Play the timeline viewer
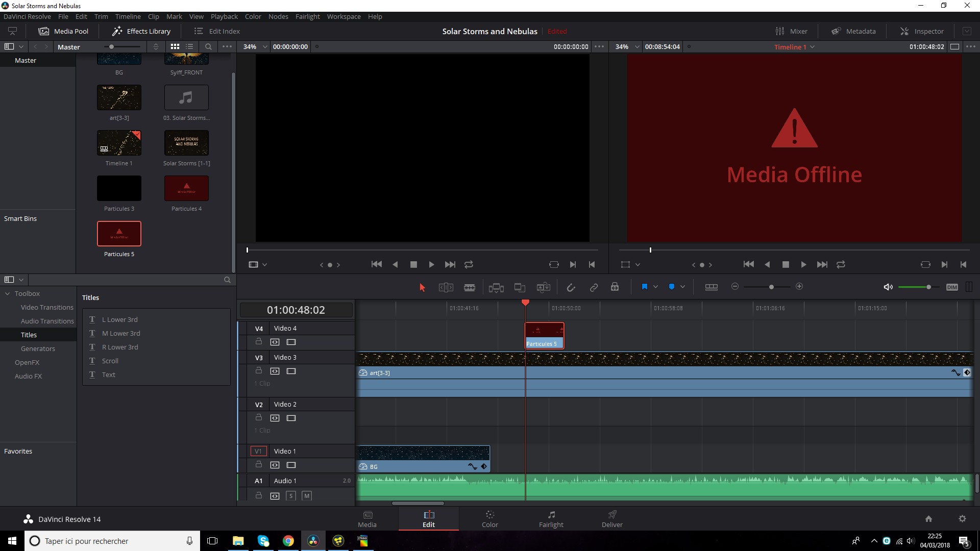The image size is (980, 551). click(803, 264)
